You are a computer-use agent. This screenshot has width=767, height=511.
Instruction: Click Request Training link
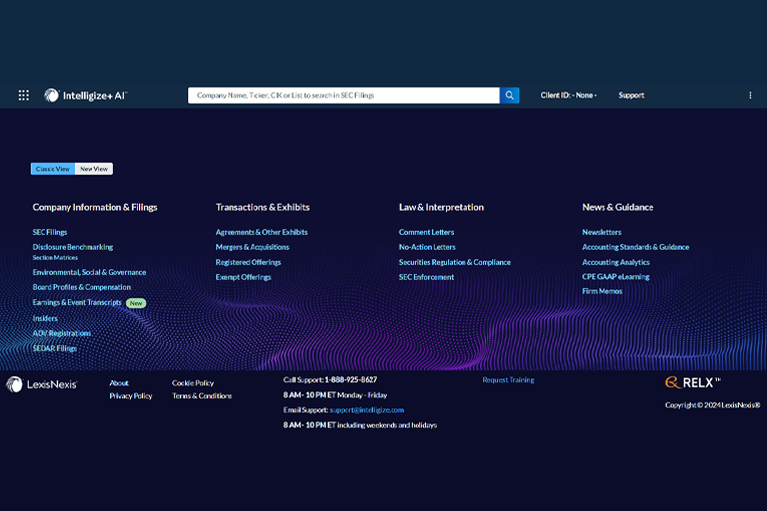pyautogui.click(x=508, y=380)
